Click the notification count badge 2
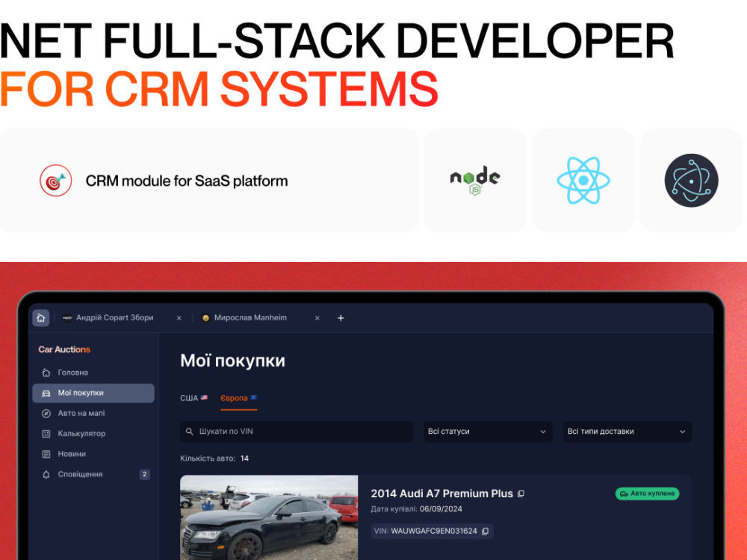 (x=145, y=474)
